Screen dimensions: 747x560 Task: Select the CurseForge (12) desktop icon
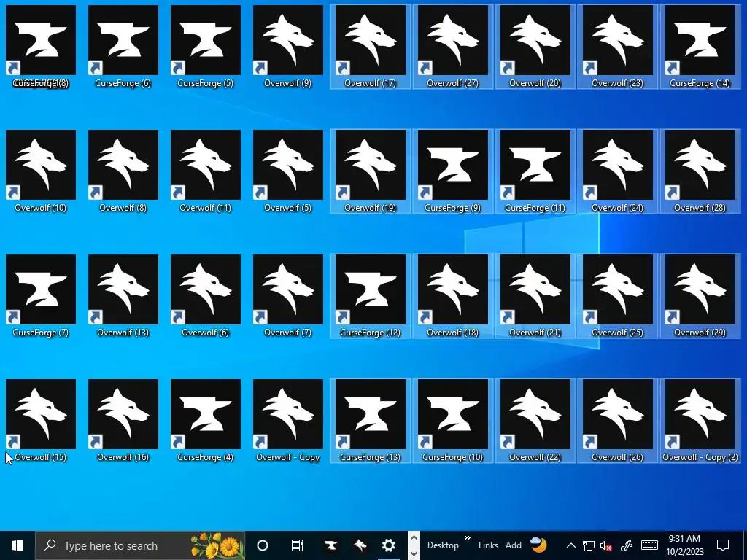click(x=370, y=296)
